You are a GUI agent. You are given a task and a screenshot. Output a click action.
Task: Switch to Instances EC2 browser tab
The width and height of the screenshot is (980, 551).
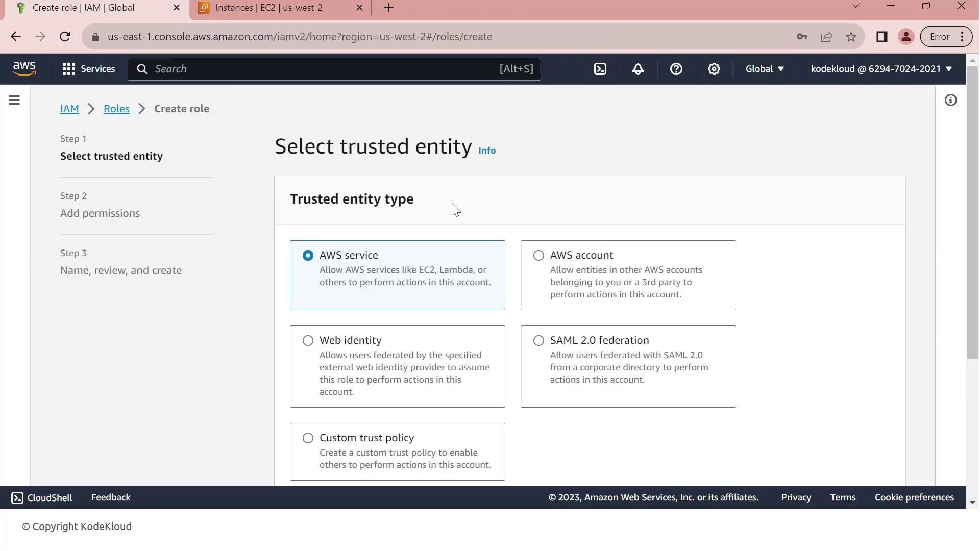click(x=269, y=8)
